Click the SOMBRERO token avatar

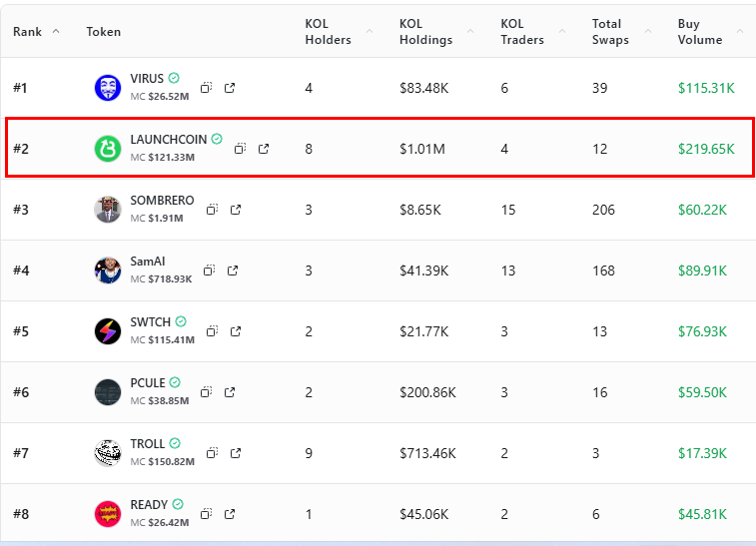pyautogui.click(x=108, y=210)
